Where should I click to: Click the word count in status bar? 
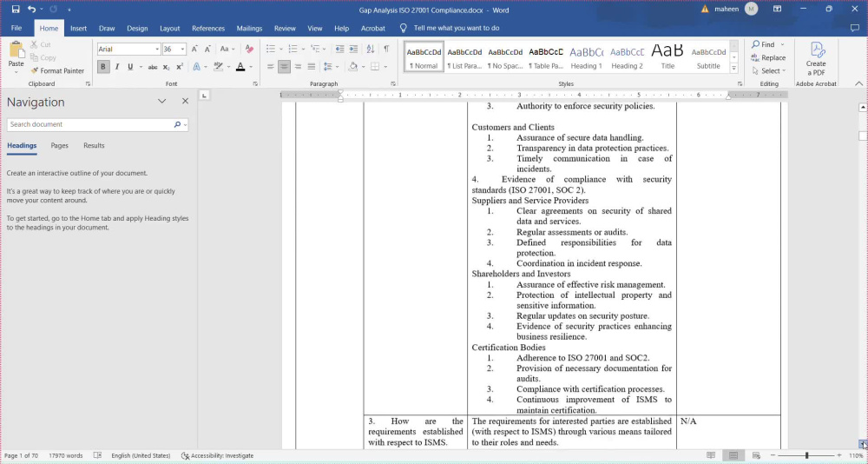tap(65, 455)
